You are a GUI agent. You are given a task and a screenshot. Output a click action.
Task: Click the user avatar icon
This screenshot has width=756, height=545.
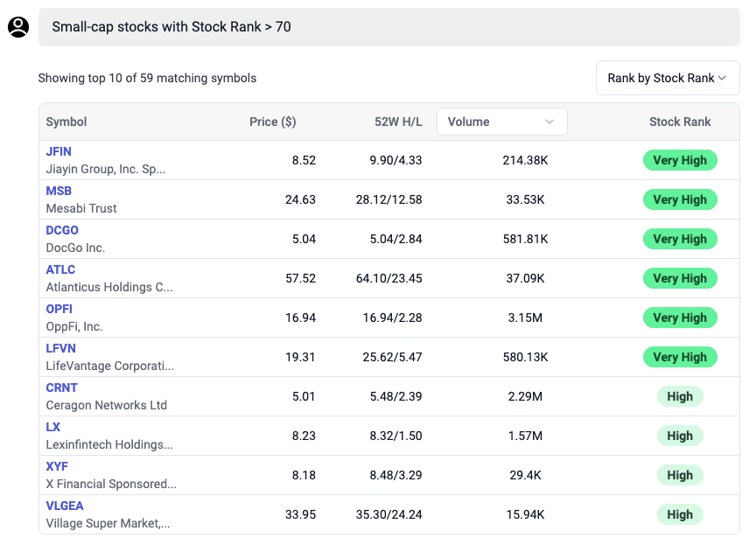[18, 27]
